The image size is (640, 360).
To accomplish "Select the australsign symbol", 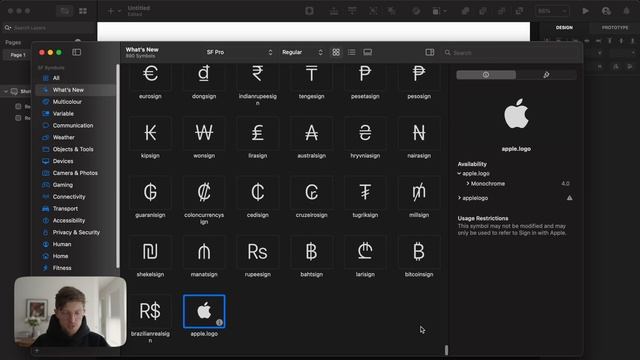I will tap(311, 133).
